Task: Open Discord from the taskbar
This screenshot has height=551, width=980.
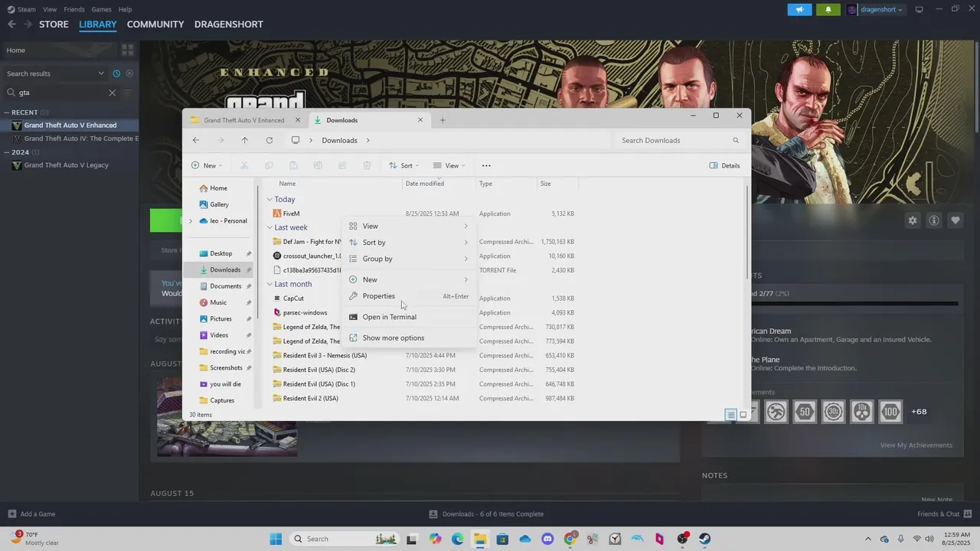Action: pyautogui.click(x=547, y=539)
